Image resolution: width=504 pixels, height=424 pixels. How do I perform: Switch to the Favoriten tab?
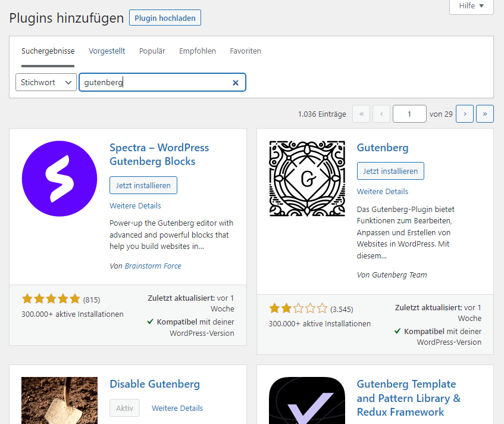[245, 51]
